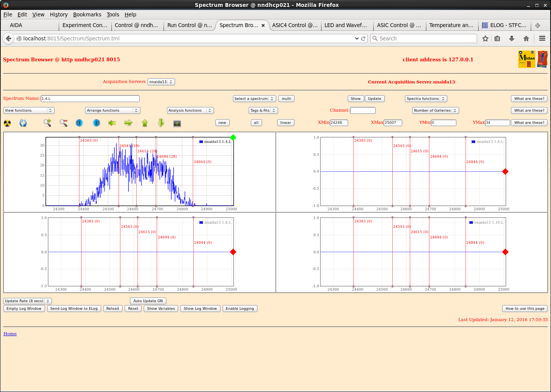Click the yellow radiation icon
The height and width of the screenshot is (392, 551).
[7, 123]
